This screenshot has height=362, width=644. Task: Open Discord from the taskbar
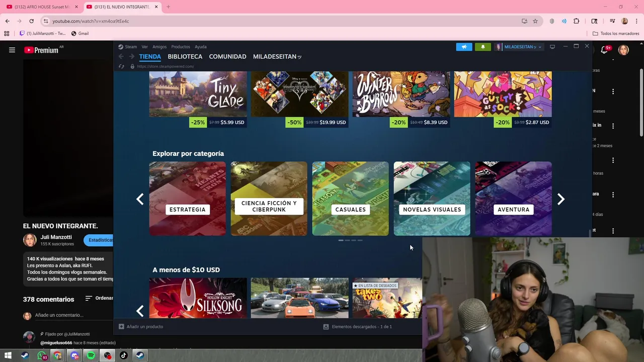click(74, 355)
